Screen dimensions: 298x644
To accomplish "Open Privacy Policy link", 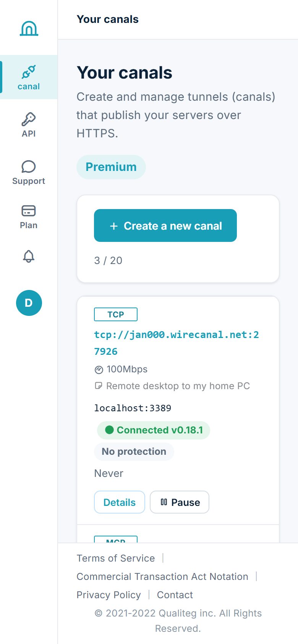I will 109,595.
